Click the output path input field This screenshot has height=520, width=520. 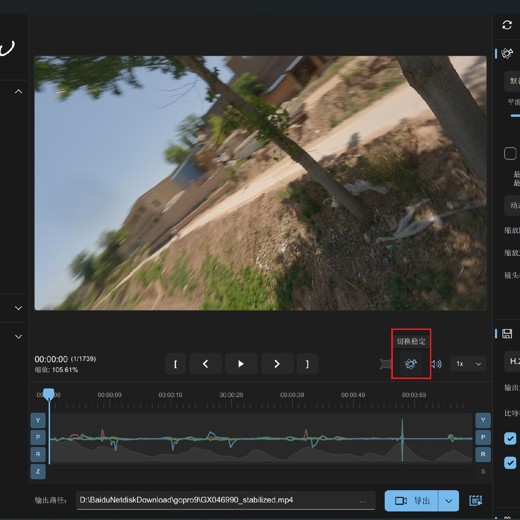click(x=226, y=500)
